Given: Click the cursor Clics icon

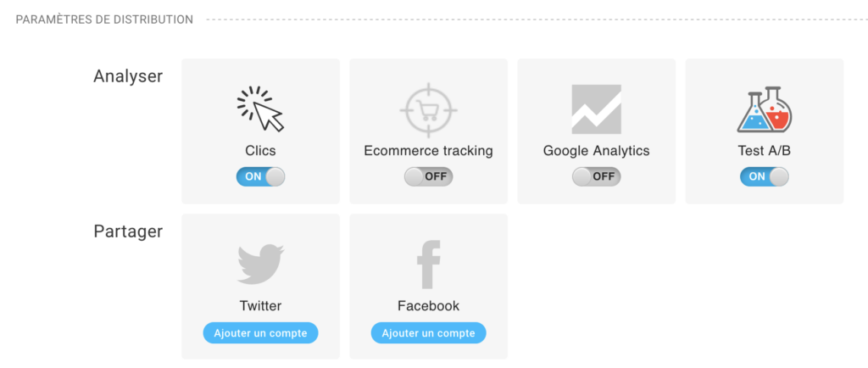Looking at the screenshot, I should click(260, 109).
